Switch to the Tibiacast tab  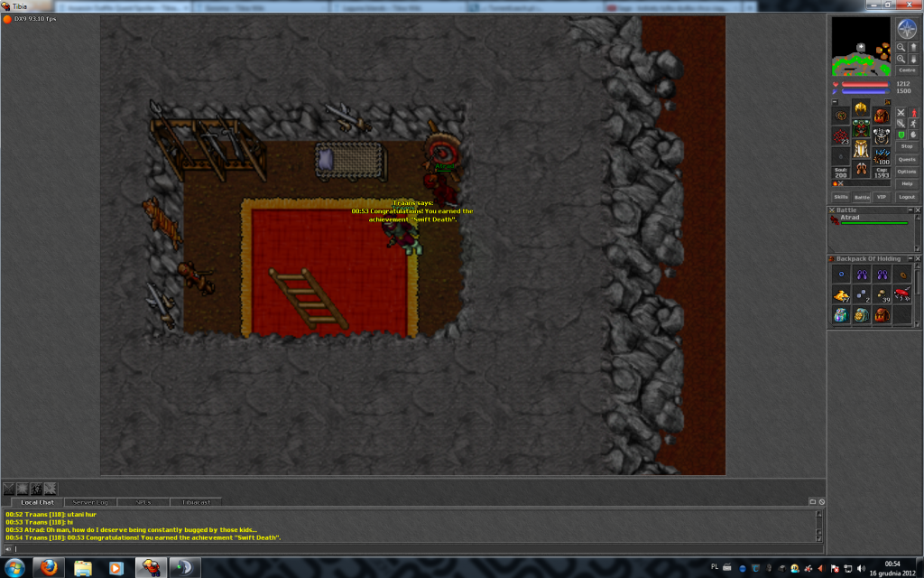(196, 502)
